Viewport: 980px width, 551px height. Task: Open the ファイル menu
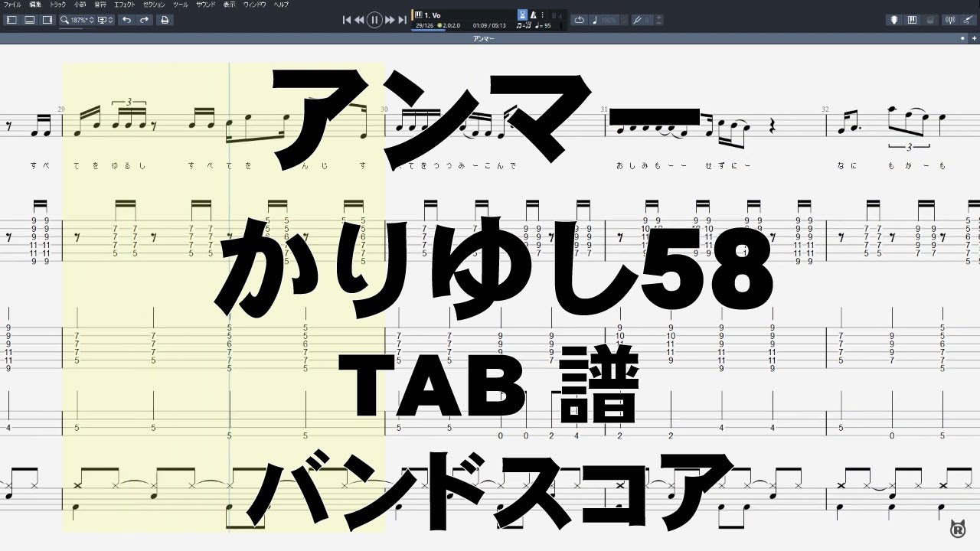[12, 5]
